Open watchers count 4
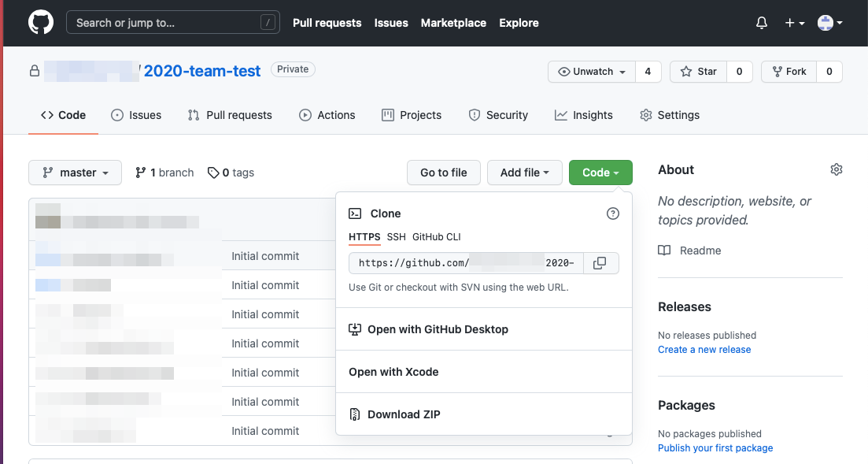 (x=648, y=72)
